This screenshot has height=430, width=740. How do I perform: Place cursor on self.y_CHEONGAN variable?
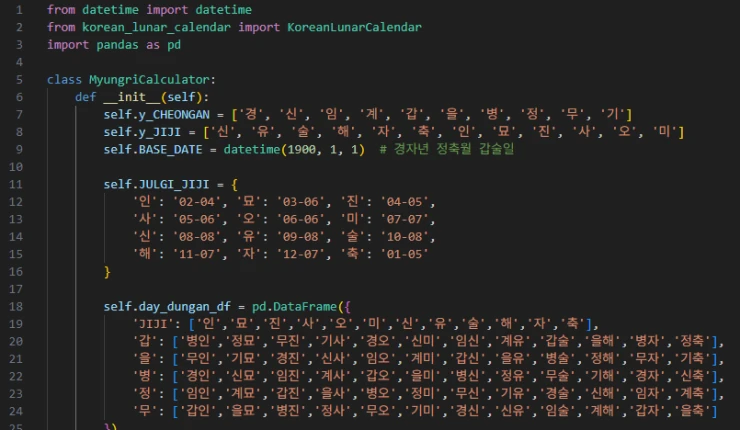pyautogui.click(x=159, y=114)
